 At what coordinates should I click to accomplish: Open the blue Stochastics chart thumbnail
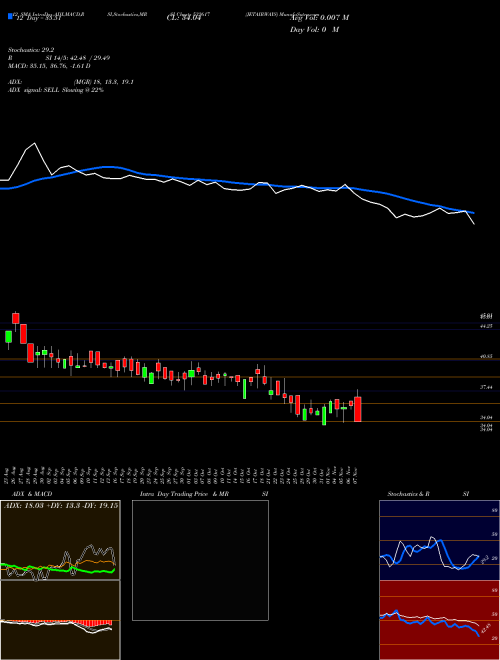(x=439, y=540)
